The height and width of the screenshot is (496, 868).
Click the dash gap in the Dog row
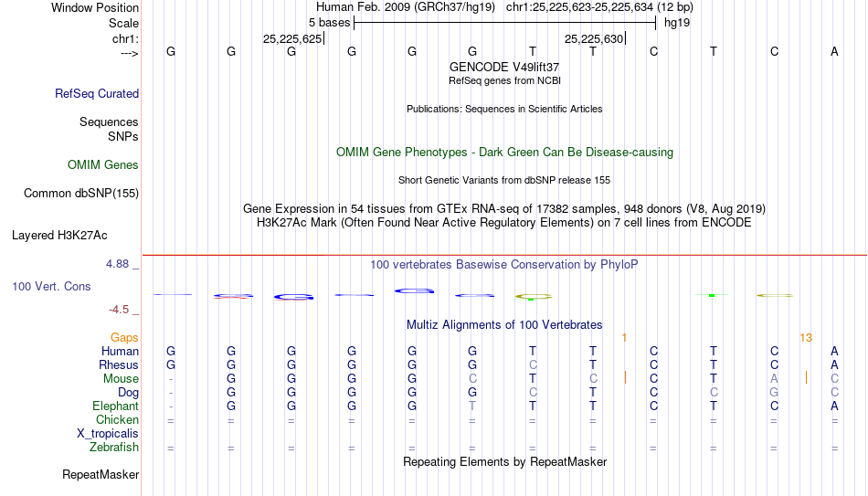[171, 393]
